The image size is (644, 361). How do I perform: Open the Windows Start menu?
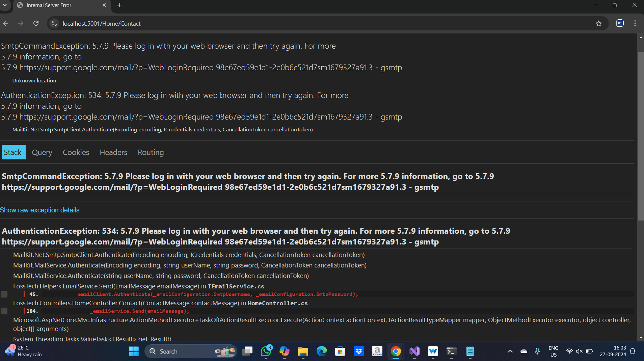pos(134,352)
